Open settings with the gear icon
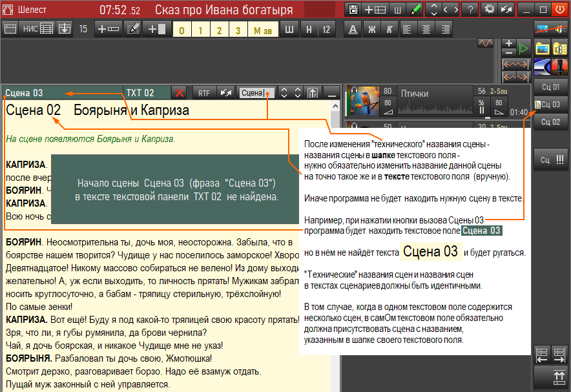 (490, 10)
